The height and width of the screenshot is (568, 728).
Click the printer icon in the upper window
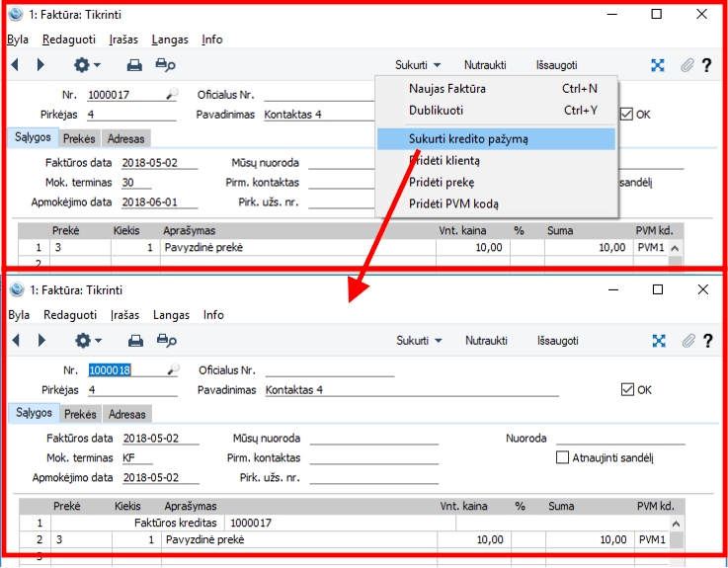134,65
